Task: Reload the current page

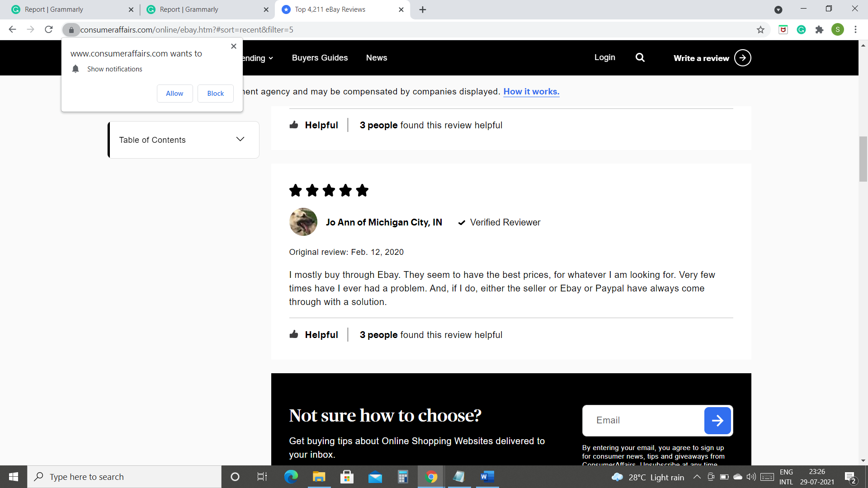Action: (x=49, y=29)
